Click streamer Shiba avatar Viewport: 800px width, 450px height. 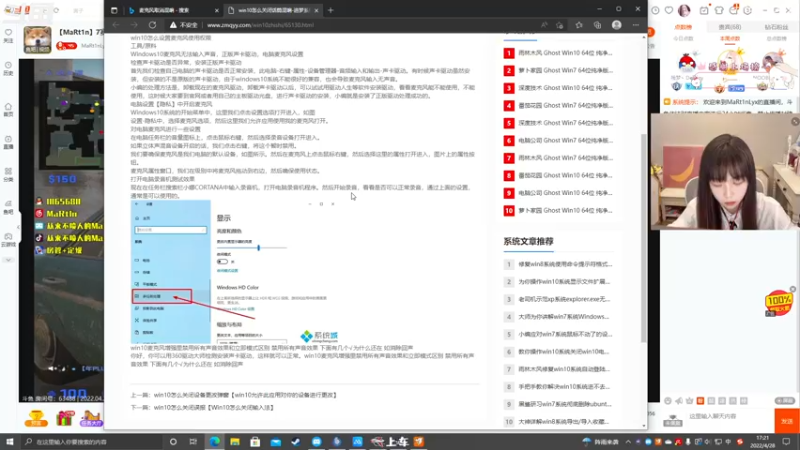click(x=37, y=39)
